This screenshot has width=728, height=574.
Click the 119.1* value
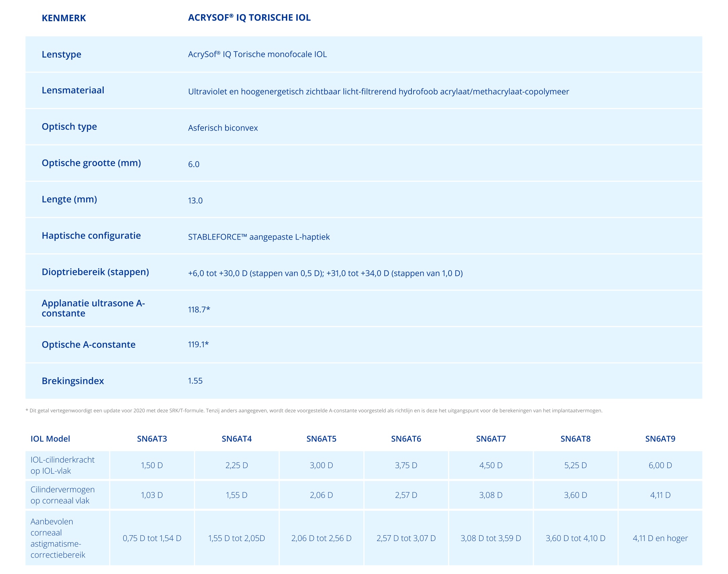[x=198, y=344]
